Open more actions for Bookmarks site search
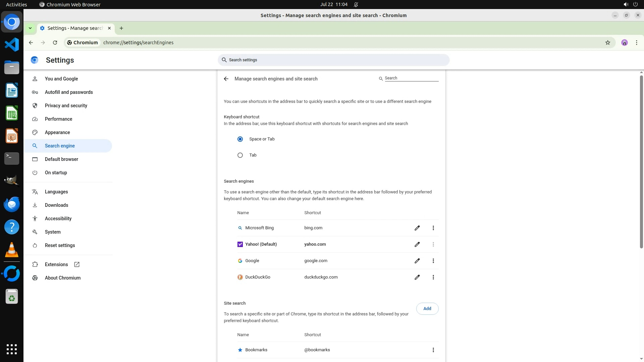644x362 pixels. pos(433,350)
